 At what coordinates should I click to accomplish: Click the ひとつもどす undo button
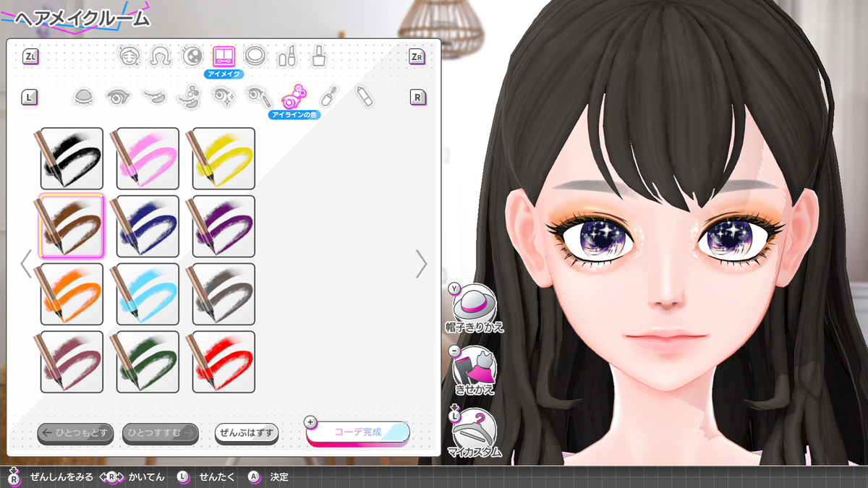(x=76, y=433)
